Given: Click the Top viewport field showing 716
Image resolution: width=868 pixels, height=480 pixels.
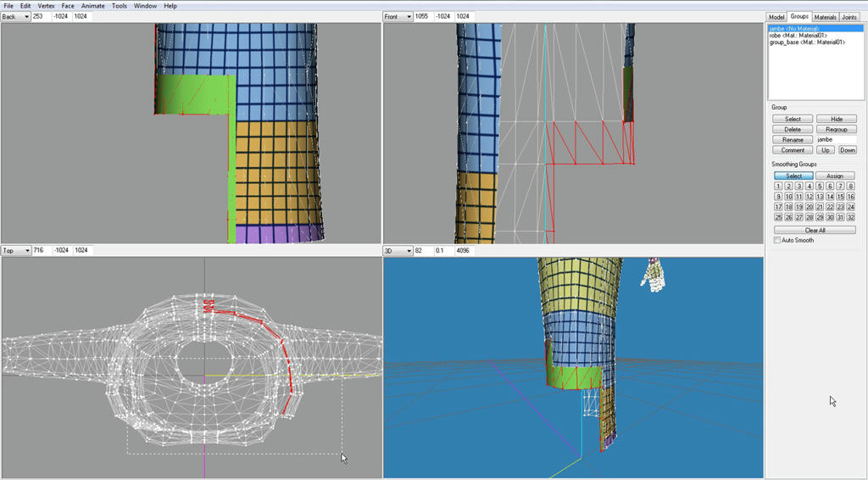Looking at the screenshot, I should pos(41,251).
